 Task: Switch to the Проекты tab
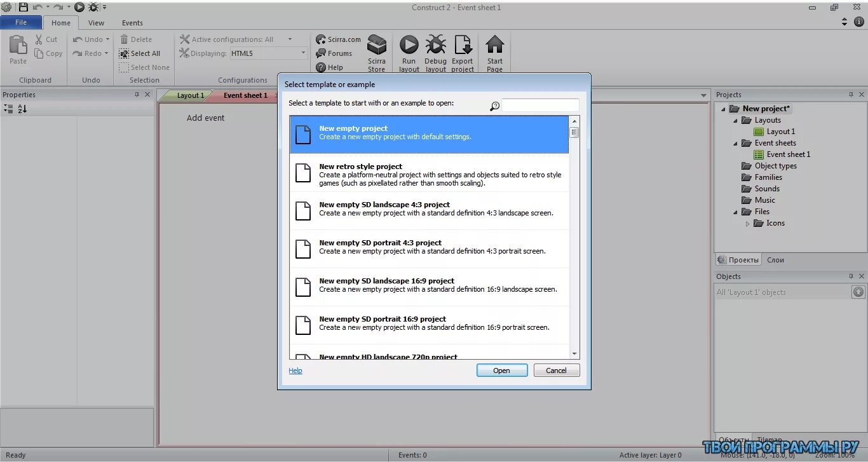coord(739,260)
